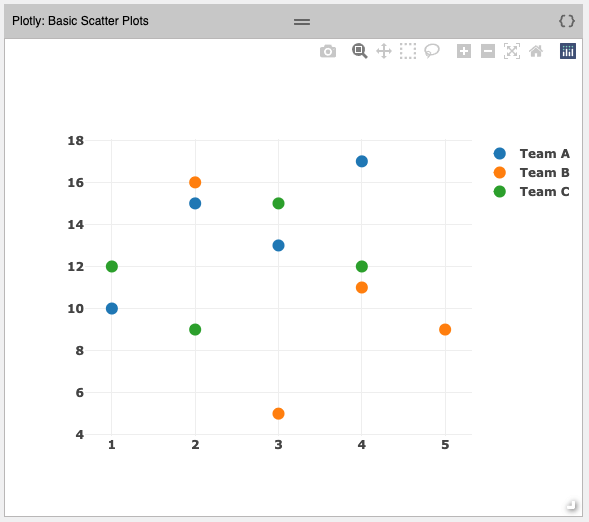Select the Pan tool in modebar

click(x=384, y=51)
